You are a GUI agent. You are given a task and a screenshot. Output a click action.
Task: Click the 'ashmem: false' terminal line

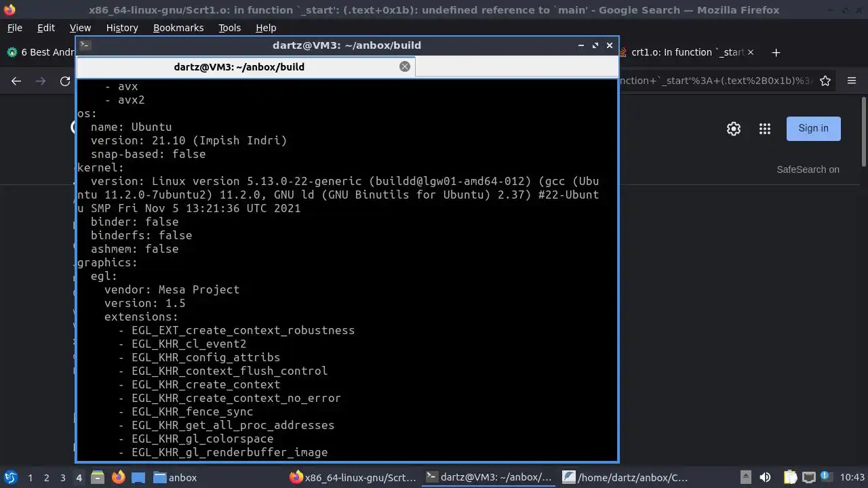point(134,249)
